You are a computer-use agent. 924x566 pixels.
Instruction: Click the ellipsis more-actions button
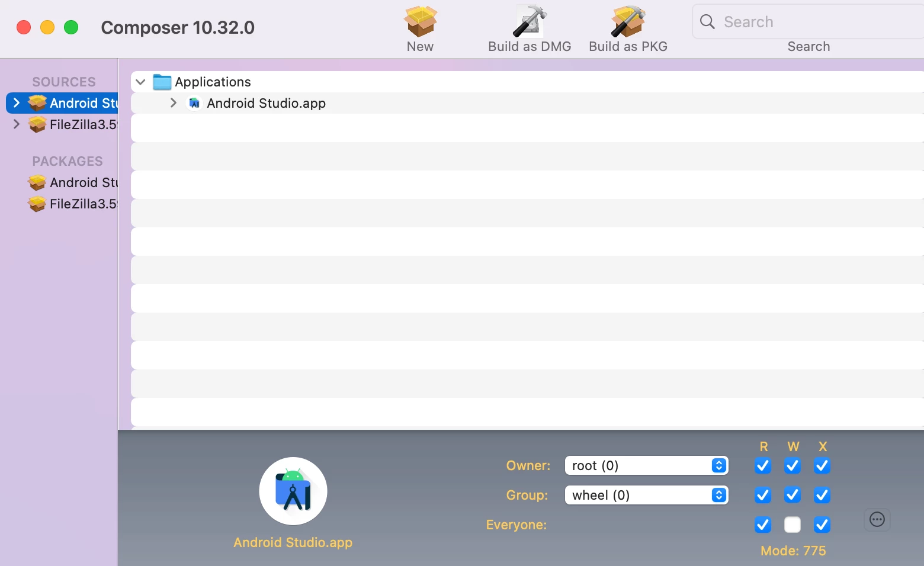pos(877,520)
